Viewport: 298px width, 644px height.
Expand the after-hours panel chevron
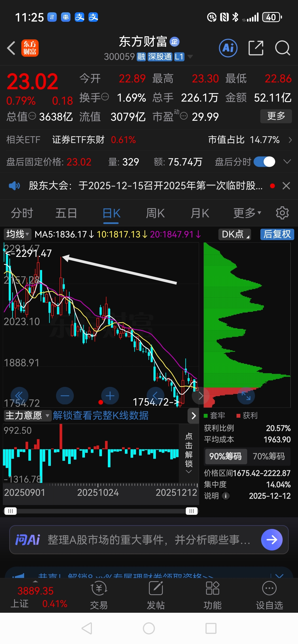(x=287, y=162)
